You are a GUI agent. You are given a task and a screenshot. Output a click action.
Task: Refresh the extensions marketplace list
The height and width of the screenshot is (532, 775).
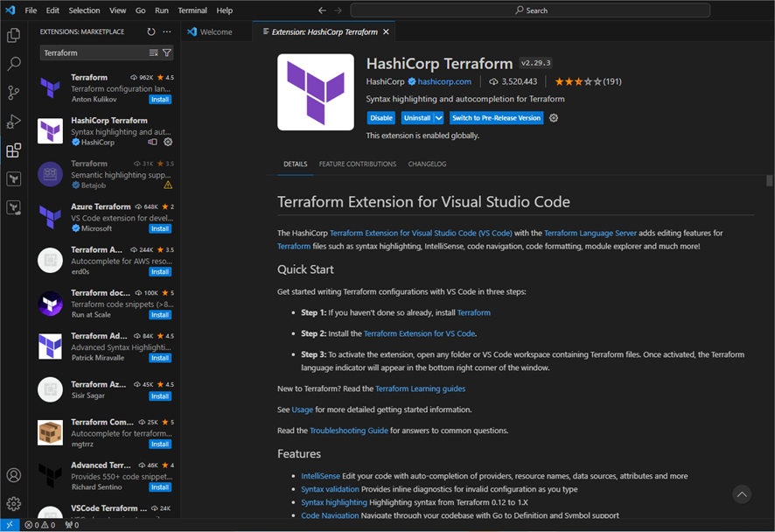click(x=151, y=31)
